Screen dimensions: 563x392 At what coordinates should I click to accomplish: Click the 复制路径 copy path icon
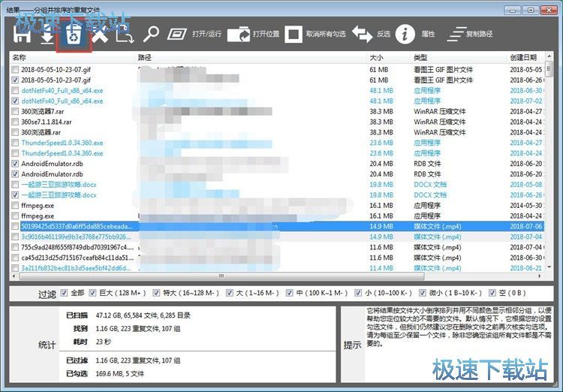click(456, 34)
